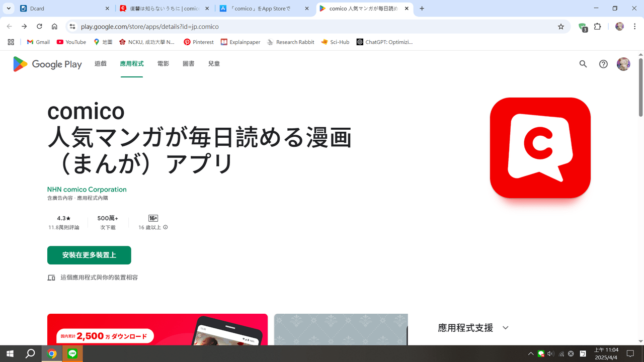Image resolution: width=644 pixels, height=362 pixels.
Task: Open LINE from the taskbar
Action: 72,353
